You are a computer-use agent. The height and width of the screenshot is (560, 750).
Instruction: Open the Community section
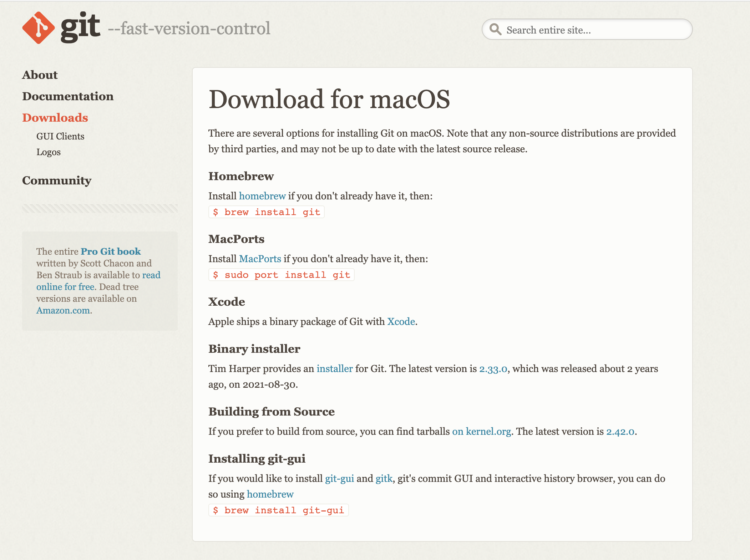point(57,180)
